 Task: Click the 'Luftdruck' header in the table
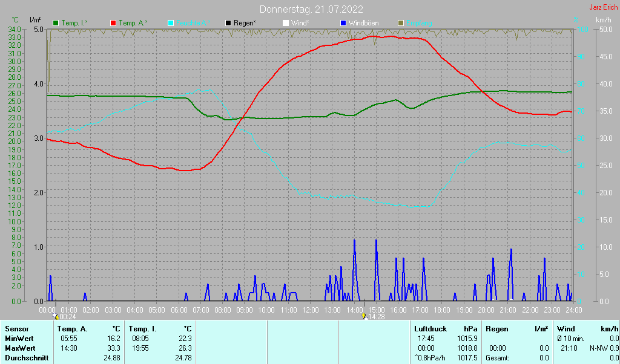430,329
